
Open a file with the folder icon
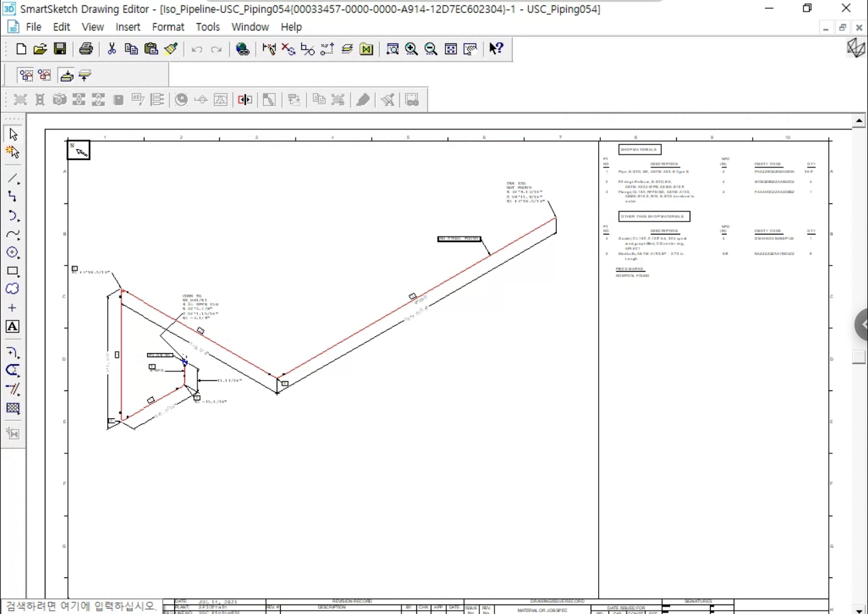coord(40,49)
